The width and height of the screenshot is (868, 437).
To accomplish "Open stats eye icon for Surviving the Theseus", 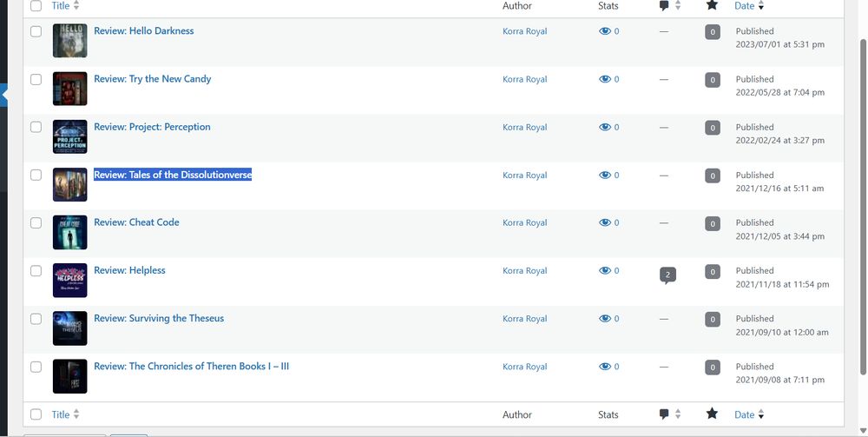I will [x=604, y=319].
